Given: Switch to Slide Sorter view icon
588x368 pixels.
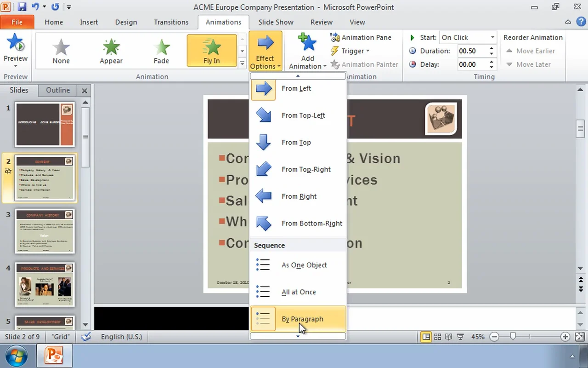Looking at the screenshot, I should tap(438, 337).
